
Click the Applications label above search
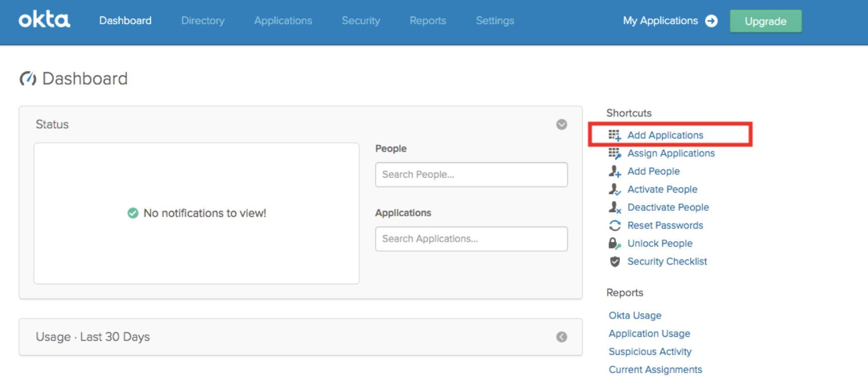[x=403, y=213]
